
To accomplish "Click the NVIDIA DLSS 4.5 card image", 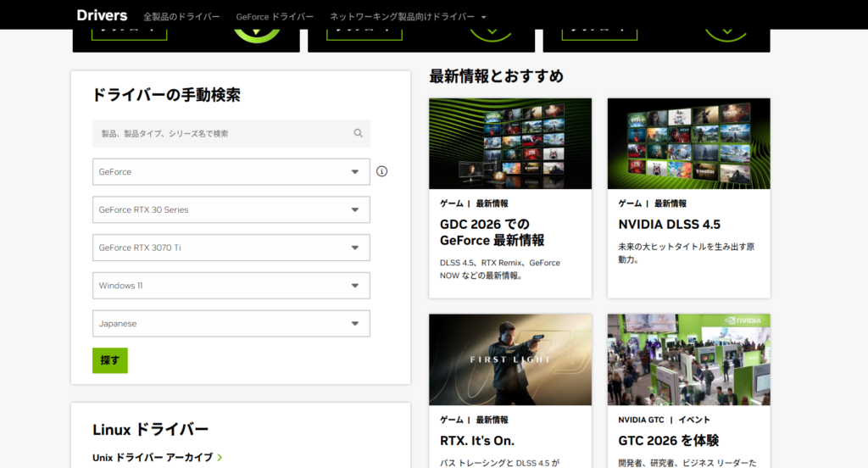I will click(x=688, y=143).
